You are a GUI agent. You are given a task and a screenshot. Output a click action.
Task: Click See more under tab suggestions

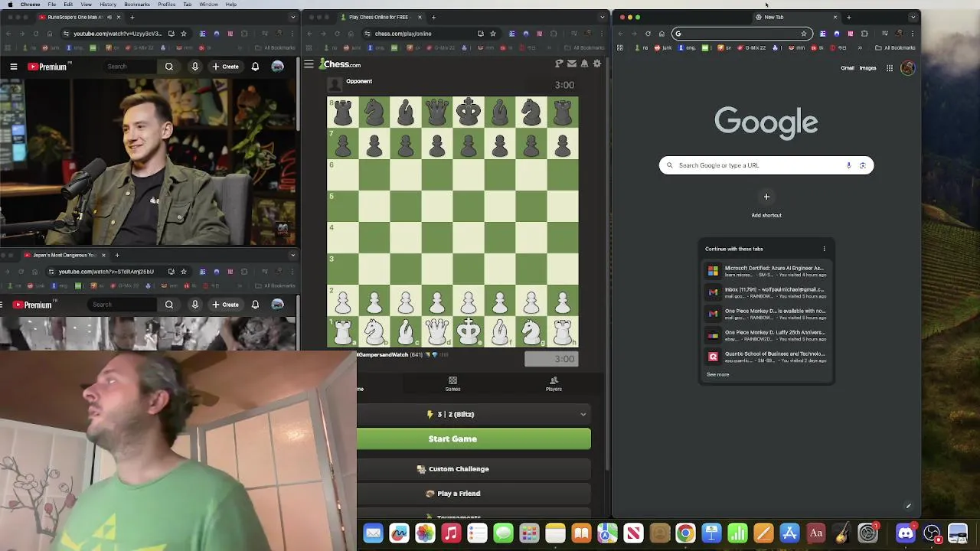tap(717, 374)
